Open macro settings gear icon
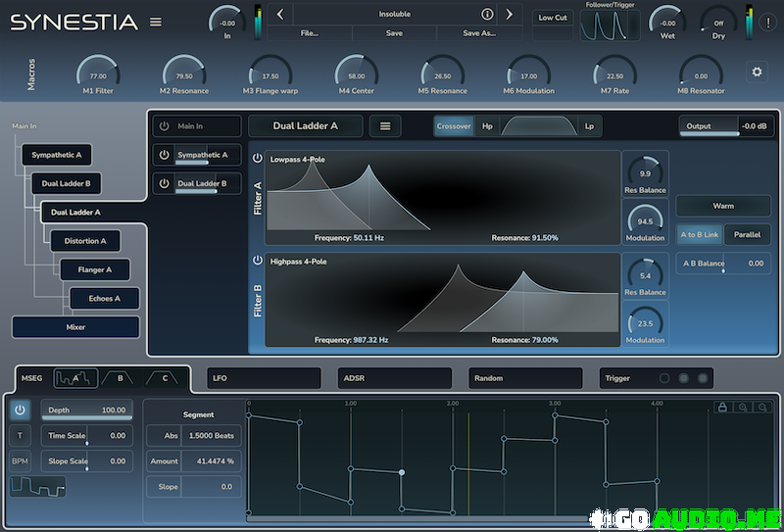The height and width of the screenshot is (532, 784). point(757,72)
